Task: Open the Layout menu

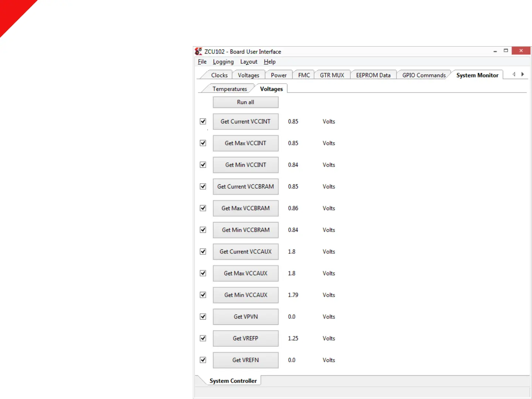Action: coord(249,62)
